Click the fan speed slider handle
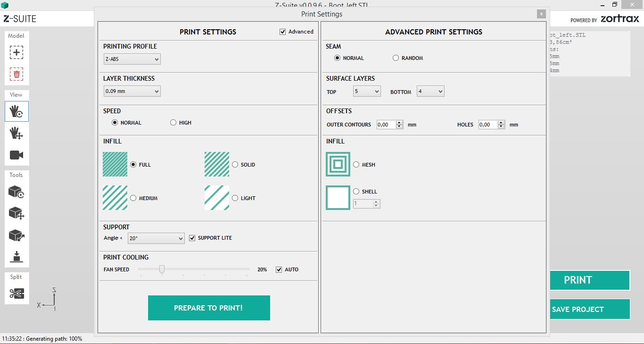The image size is (644, 344). [162, 269]
